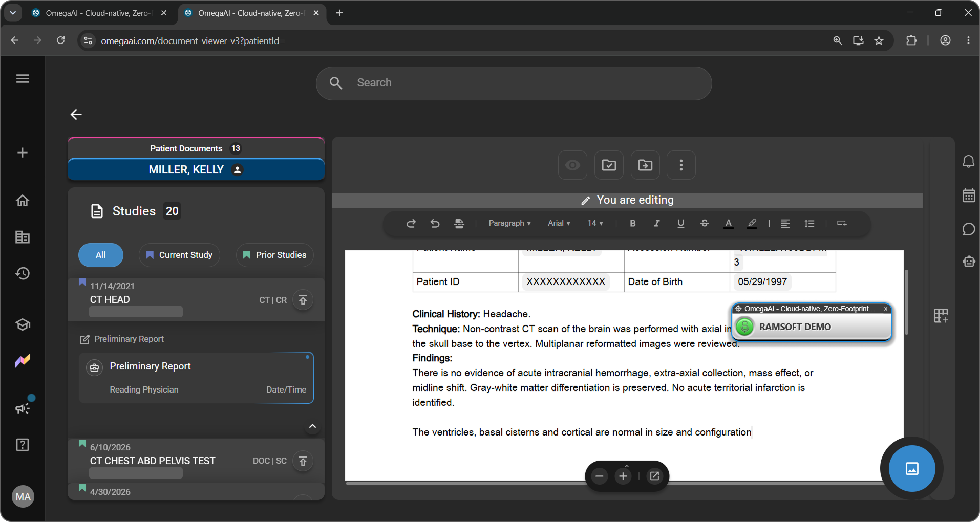Open the Arial font dropdown
This screenshot has height=522, width=980.
click(x=559, y=223)
